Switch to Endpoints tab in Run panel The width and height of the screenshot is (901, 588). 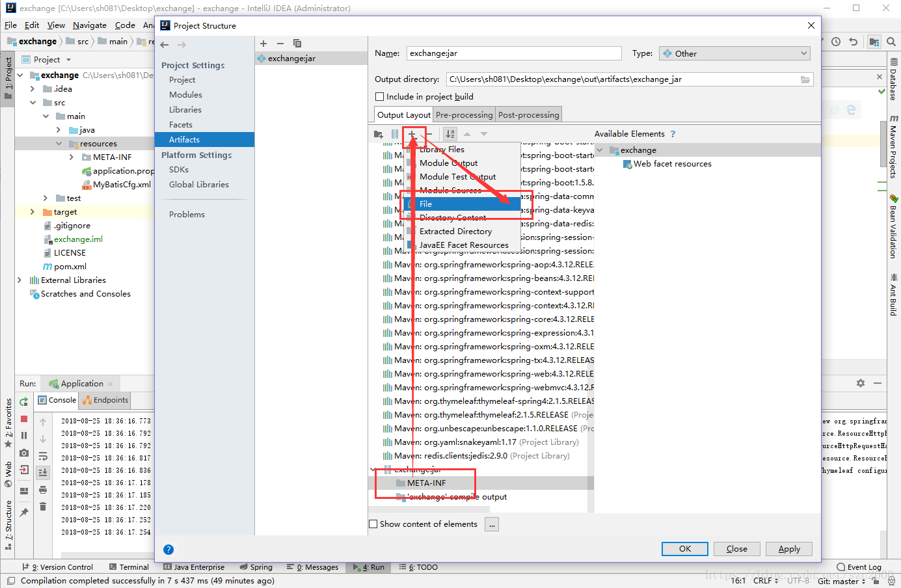[105, 400]
